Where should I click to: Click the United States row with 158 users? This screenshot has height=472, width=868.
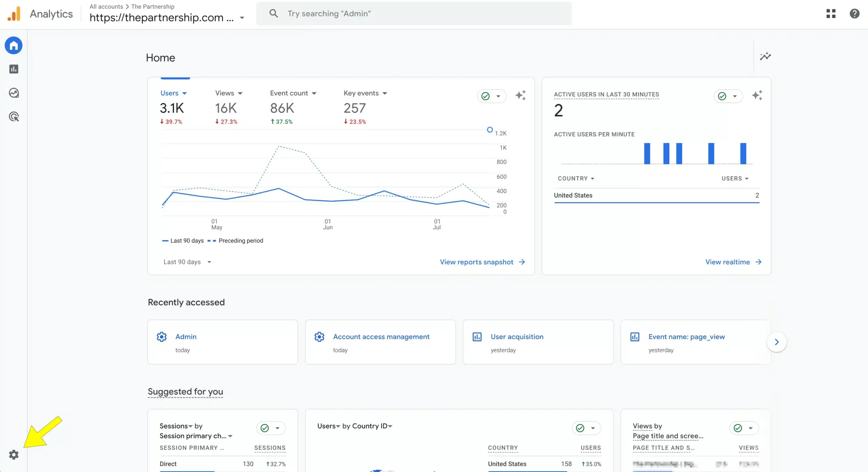point(544,464)
